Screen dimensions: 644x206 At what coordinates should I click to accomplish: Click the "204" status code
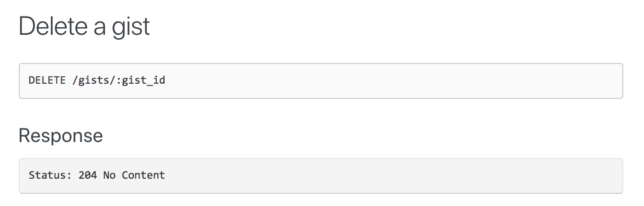coord(88,175)
